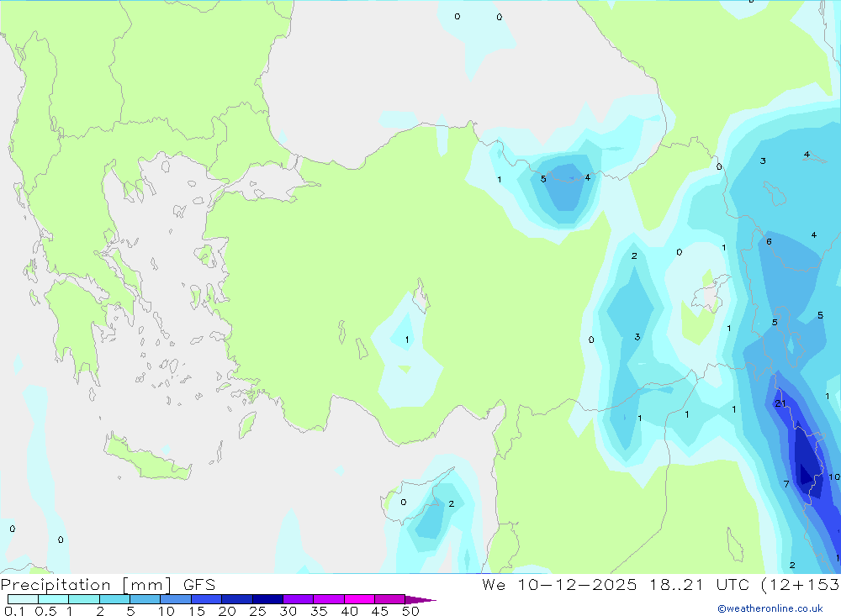
Task: Click the over-50 mm legend arrow tip
Action: pyautogui.click(x=420, y=600)
